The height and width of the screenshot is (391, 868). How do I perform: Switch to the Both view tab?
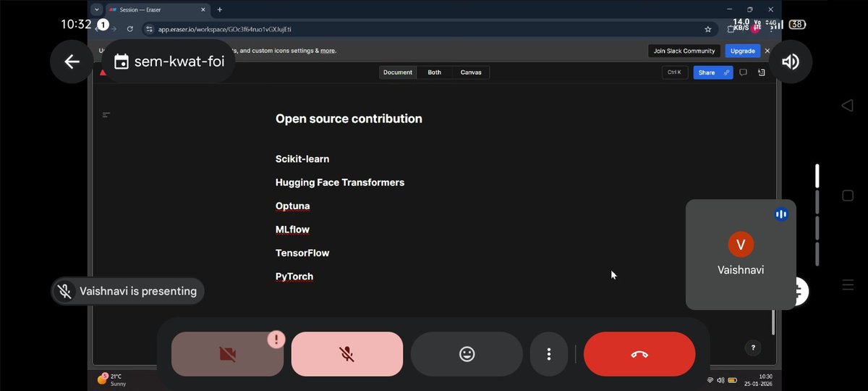point(435,72)
